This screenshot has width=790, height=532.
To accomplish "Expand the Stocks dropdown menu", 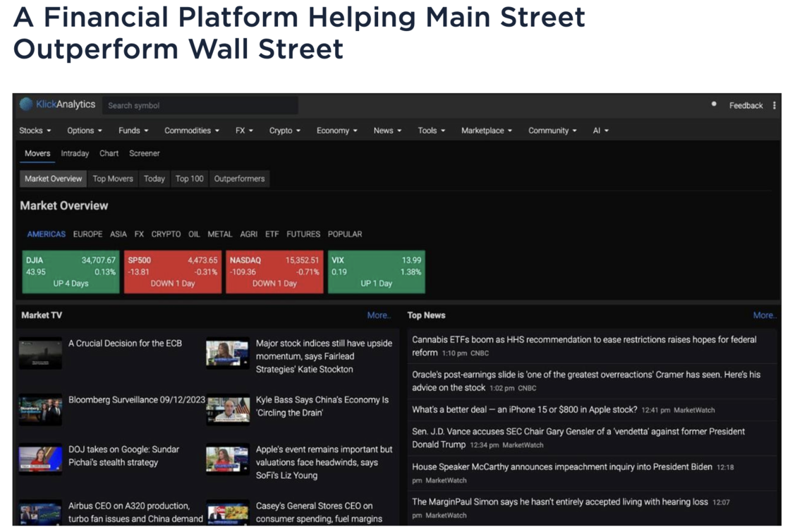I will [x=35, y=131].
